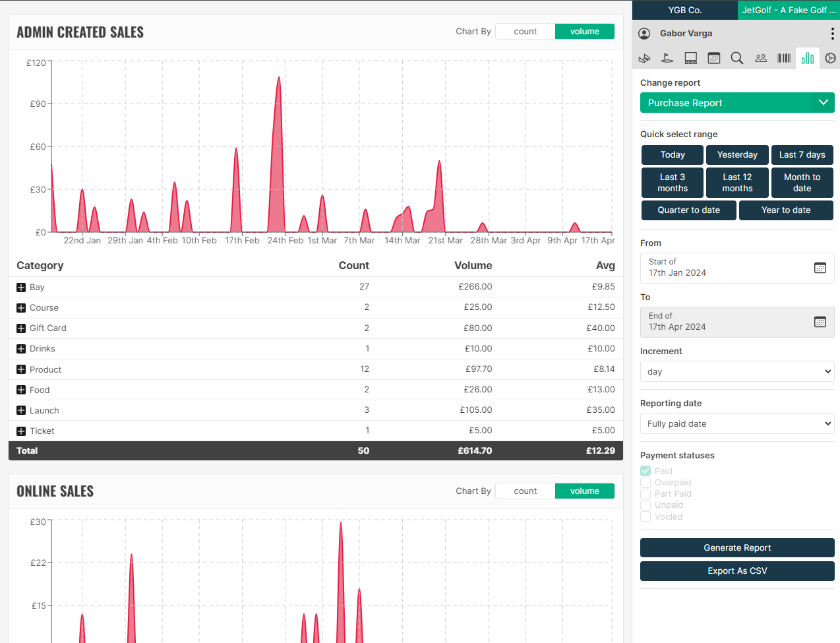
Task: Open the Increment day dropdown
Action: [x=737, y=371]
